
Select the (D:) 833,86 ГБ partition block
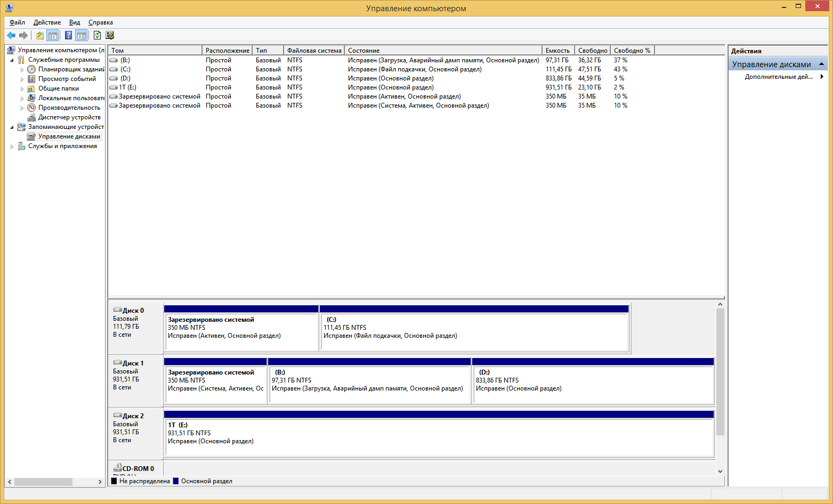[593, 384]
